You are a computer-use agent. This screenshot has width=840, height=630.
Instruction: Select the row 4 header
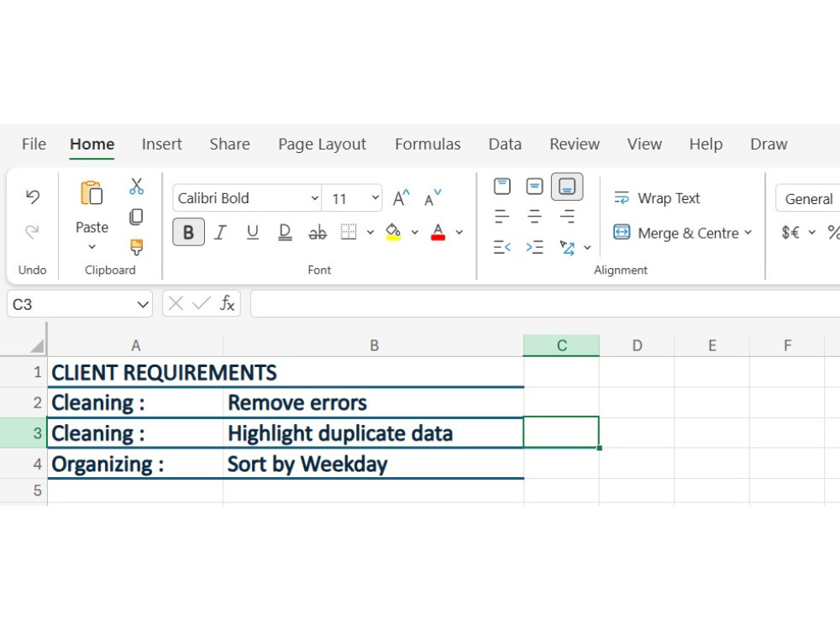24,464
